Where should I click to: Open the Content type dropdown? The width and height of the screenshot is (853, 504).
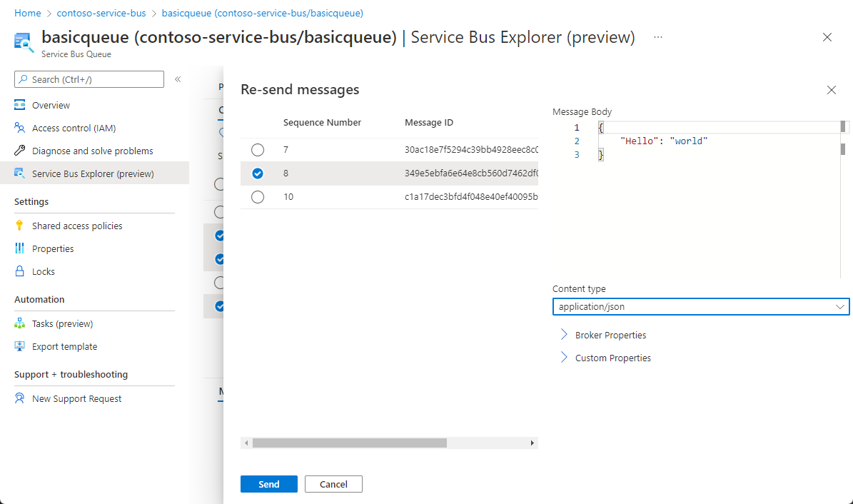pyautogui.click(x=700, y=306)
